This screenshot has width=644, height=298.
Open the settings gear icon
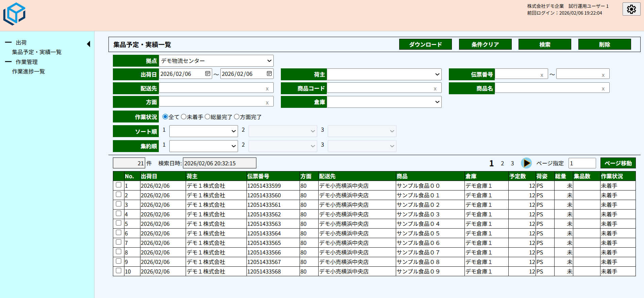click(631, 9)
